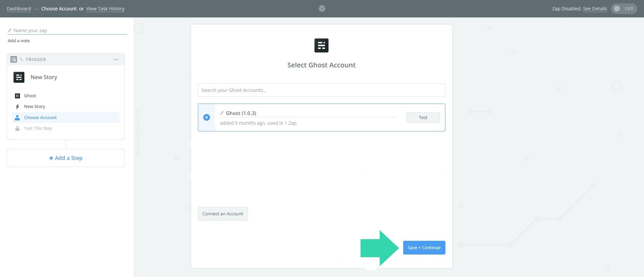Screen dimensions: 644x277
Task: Click Add a Step button
Action: coord(66,158)
